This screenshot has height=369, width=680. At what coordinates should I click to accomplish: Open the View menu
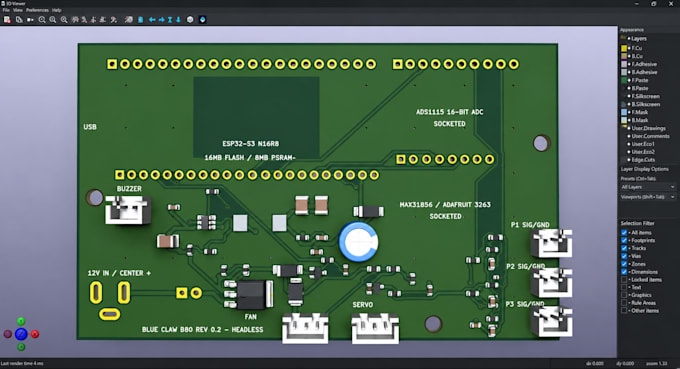pos(18,10)
